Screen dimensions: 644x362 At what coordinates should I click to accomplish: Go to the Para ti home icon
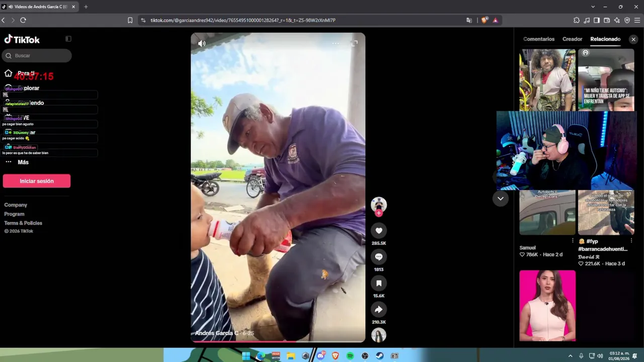click(x=8, y=73)
